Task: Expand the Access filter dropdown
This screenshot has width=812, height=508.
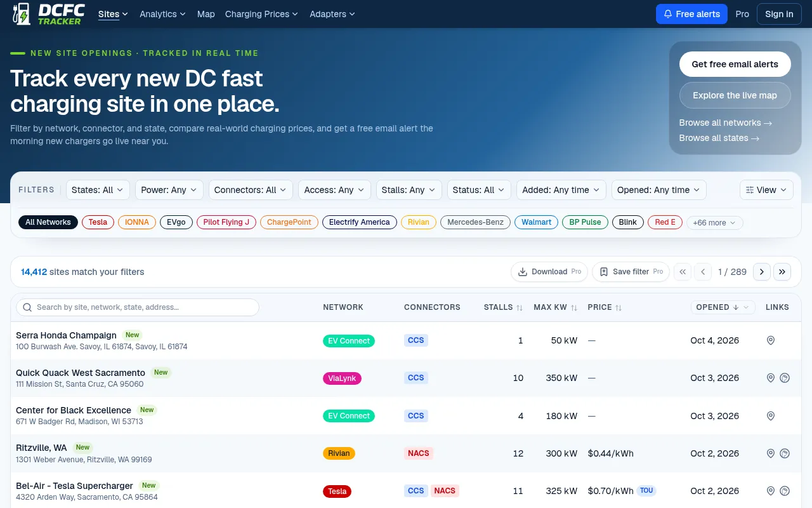Action: [x=334, y=190]
